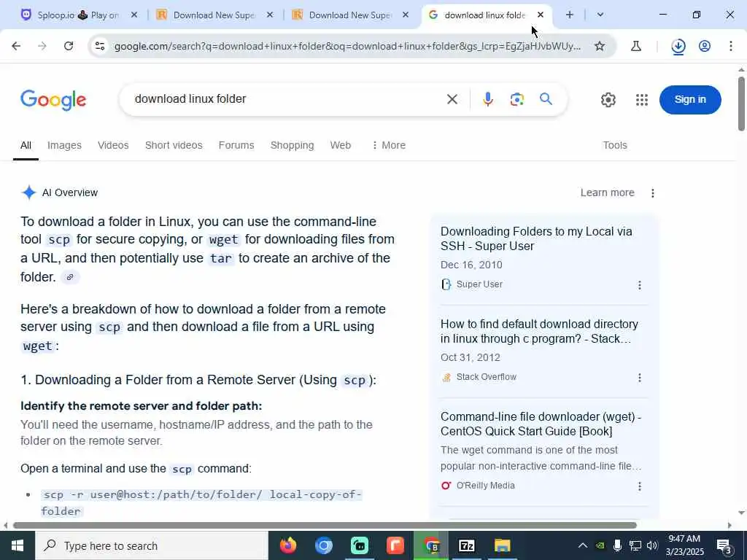Open the Windows Start menu
This screenshot has height=560, width=747.
18,545
